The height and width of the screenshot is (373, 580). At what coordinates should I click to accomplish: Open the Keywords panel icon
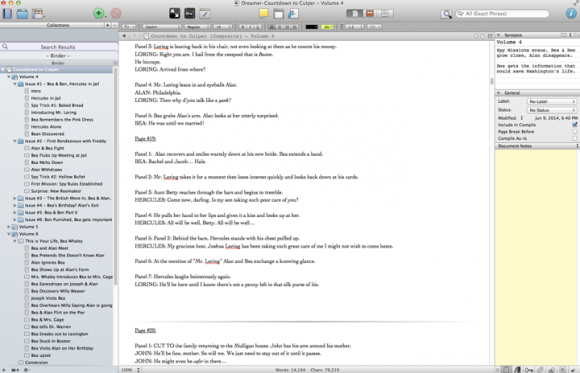190,14
